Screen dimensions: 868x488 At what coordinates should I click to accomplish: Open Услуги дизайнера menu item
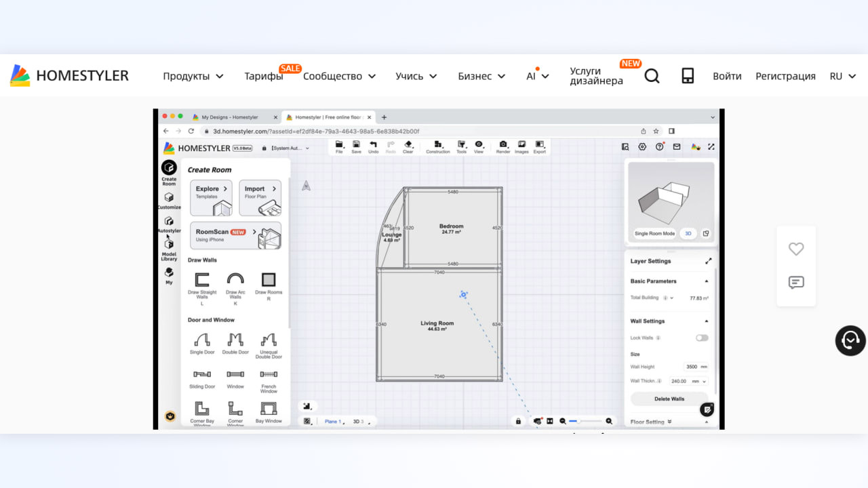coord(596,76)
